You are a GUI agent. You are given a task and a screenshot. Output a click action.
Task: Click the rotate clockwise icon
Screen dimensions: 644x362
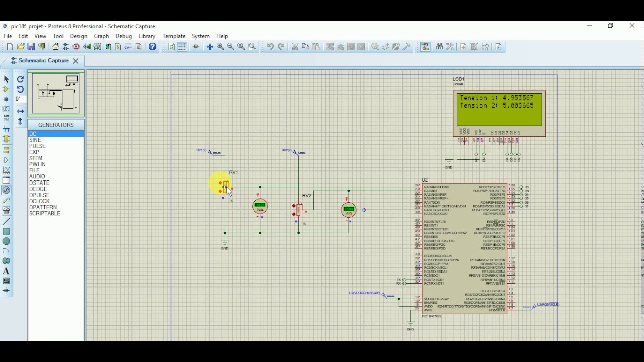point(20,79)
